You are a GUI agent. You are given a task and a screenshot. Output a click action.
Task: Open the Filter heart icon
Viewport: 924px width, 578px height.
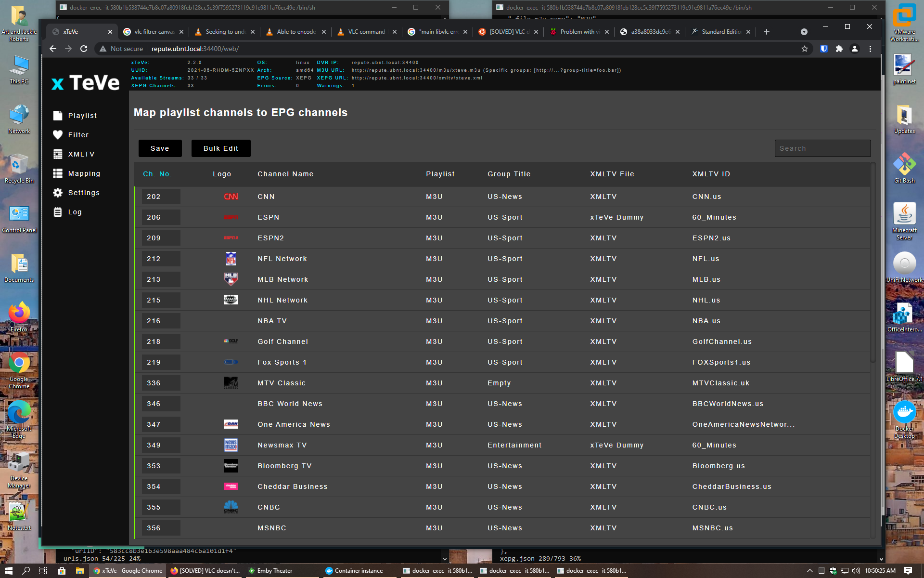[x=58, y=135]
